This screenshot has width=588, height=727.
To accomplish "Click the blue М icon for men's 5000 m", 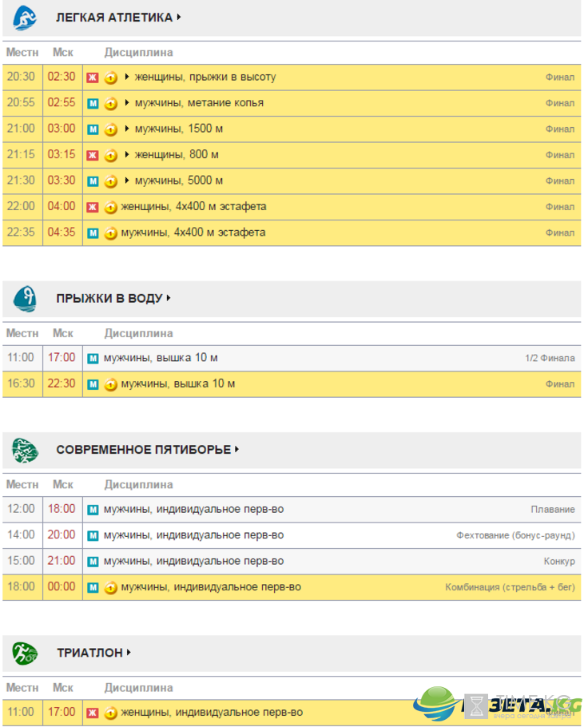I will click(93, 181).
